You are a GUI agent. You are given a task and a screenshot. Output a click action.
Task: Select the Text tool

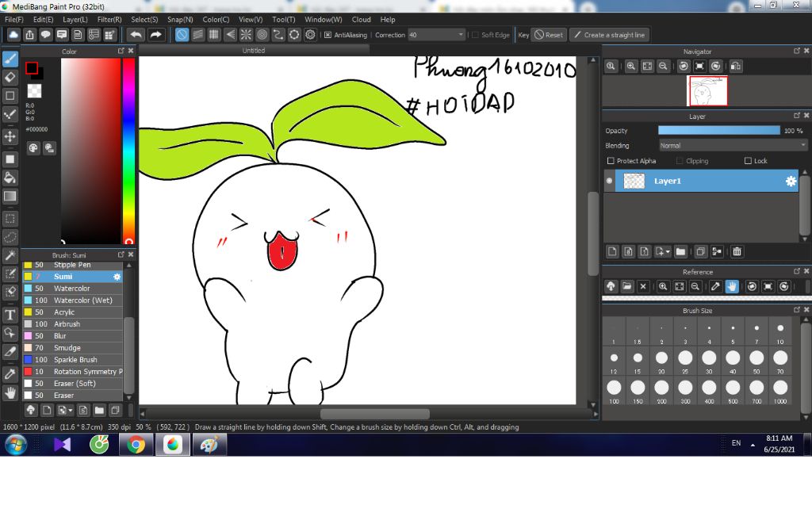pos(10,315)
